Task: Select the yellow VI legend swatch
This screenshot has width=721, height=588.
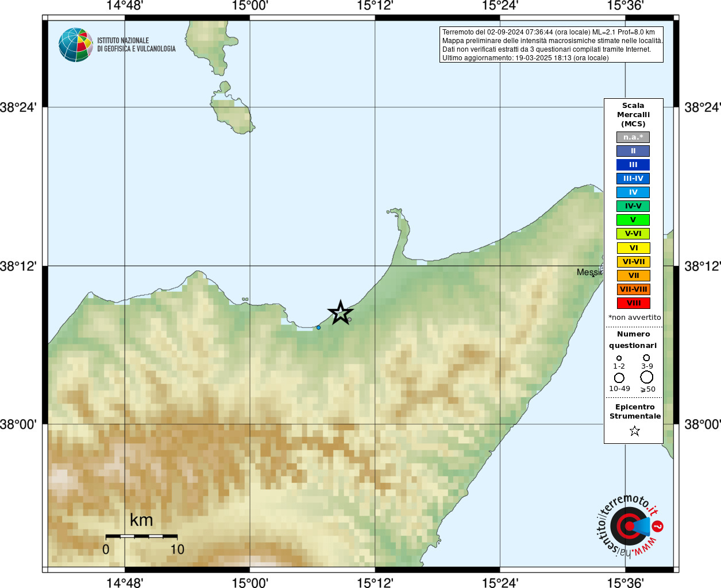Action: pyautogui.click(x=633, y=248)
